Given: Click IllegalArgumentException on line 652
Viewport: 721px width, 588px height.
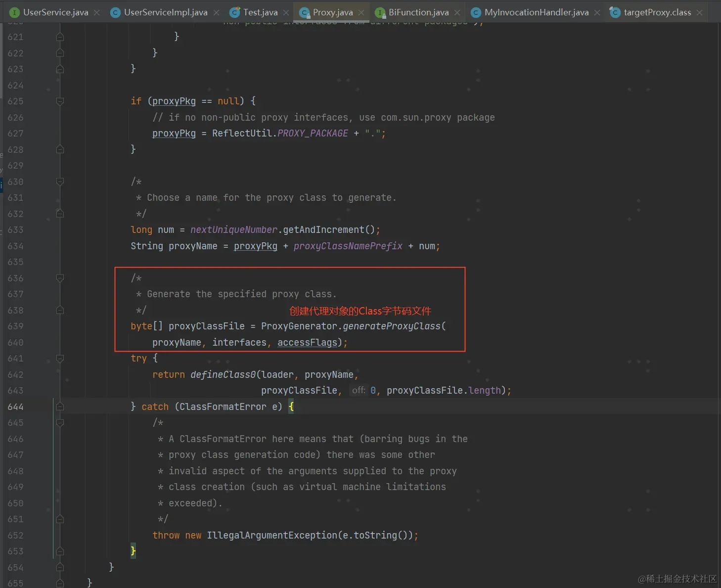Looking at the screenshot, I should [x=272, y=536].
